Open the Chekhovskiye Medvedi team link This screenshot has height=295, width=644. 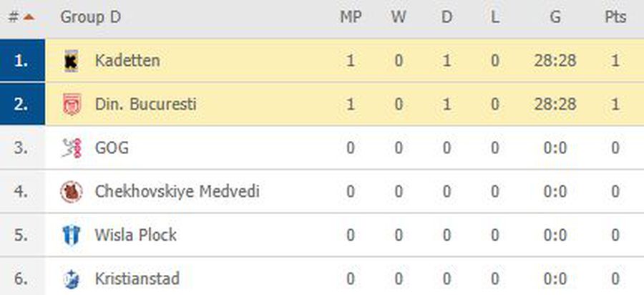177,191
